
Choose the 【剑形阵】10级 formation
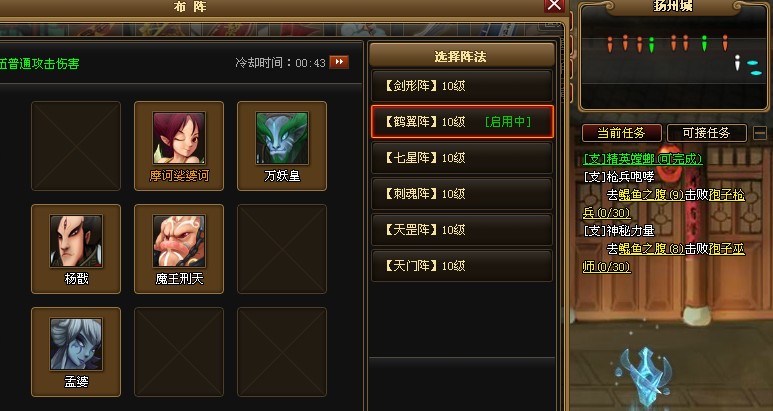click(462, 86)
